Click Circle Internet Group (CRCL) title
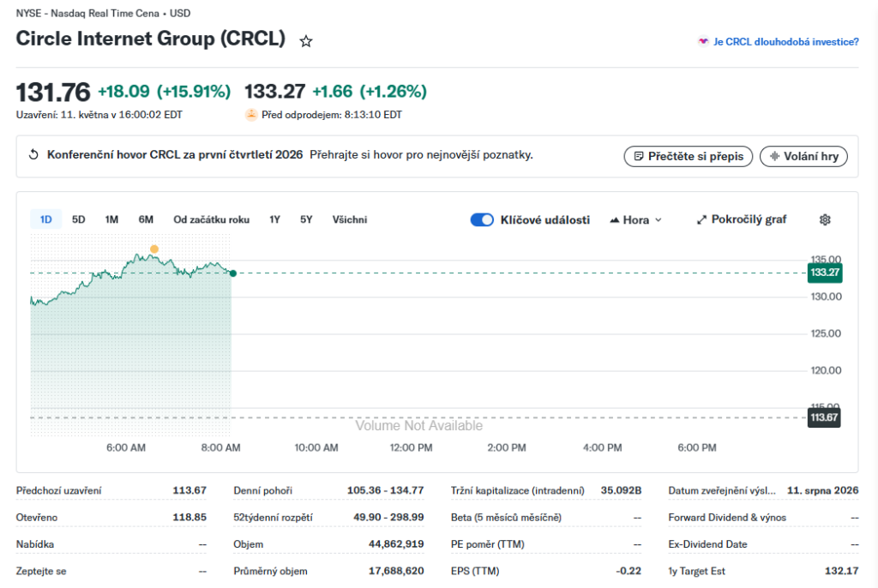This screenshot has width=878, height=588. point(151,39)
